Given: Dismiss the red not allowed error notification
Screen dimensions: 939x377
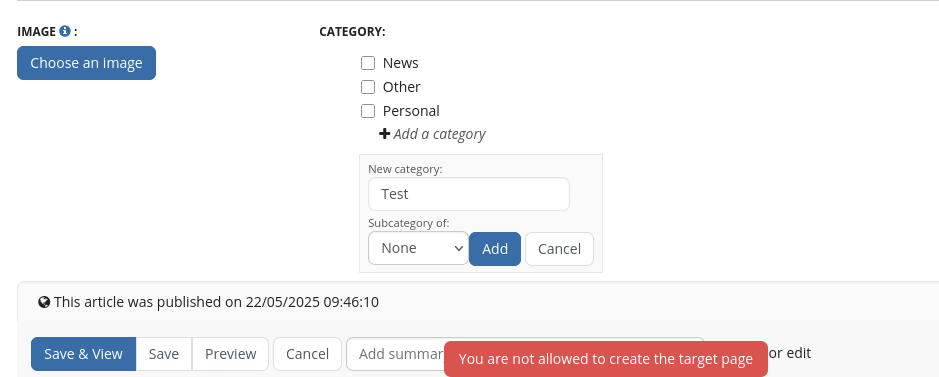Looking at the screenshot, I should (x=605, y=359).
